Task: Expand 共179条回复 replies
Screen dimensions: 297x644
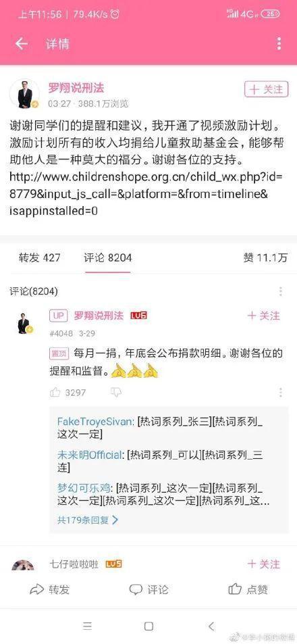Action: (x=87, y=520)
